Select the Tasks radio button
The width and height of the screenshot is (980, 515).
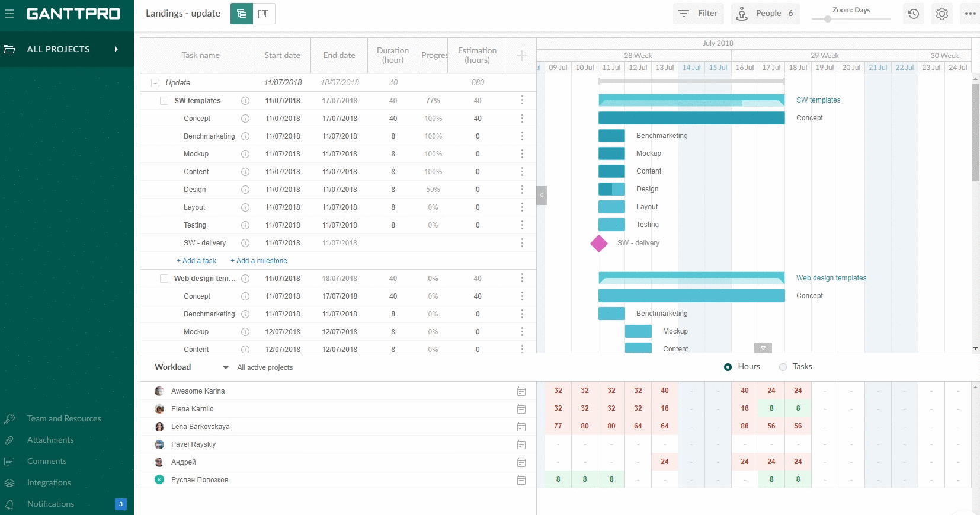[783, 367]
